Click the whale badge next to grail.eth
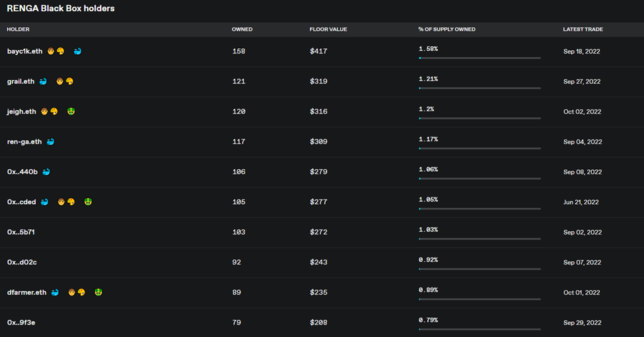 pos(43,81)
